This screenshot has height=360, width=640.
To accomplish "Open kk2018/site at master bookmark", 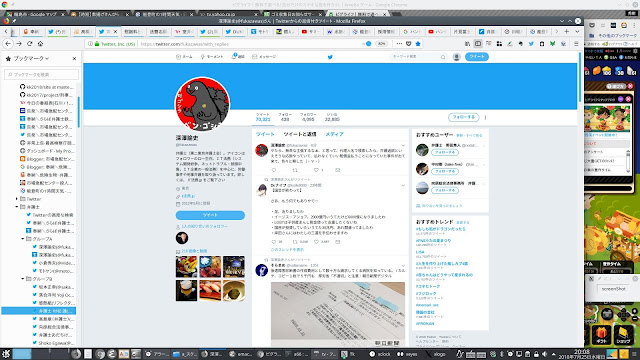I will pyautogui.click(x=47, y=87).
